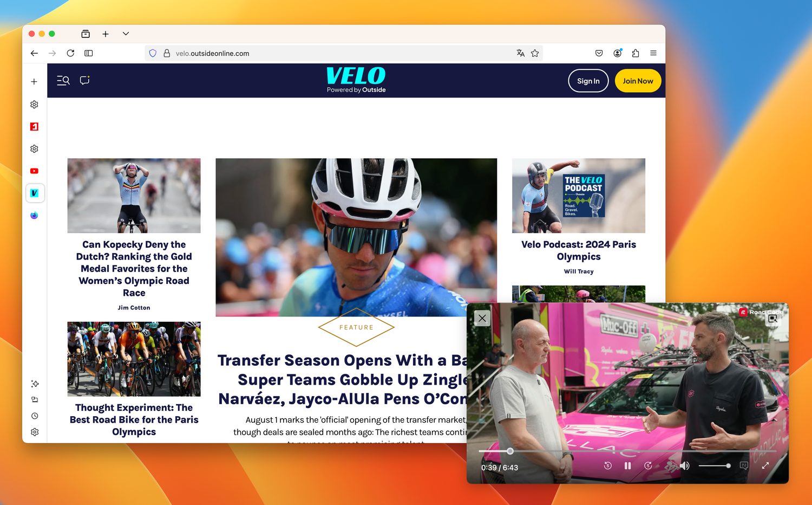
Task: Mute the picture-in-picture video audio
Action: pyautogui.click(x=685, y=465)
